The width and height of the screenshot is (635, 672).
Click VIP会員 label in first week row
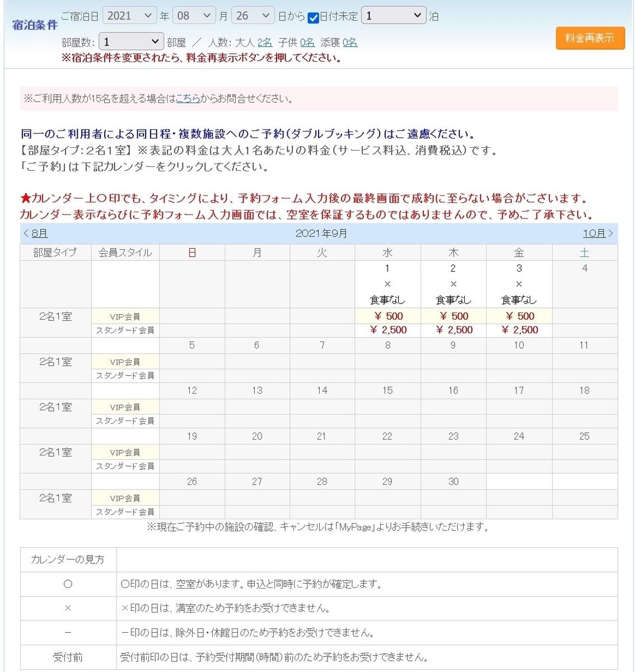pos(125,316)
